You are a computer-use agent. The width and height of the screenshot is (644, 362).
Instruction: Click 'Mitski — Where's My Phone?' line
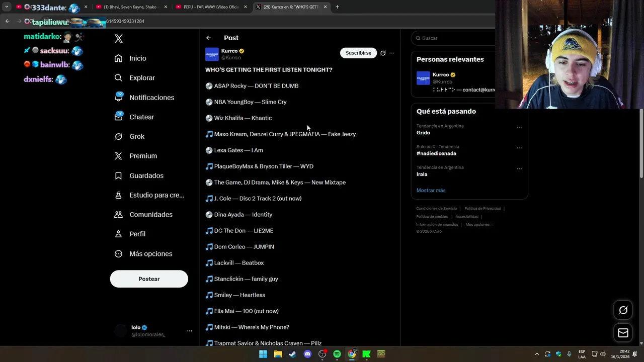point(252,327)
